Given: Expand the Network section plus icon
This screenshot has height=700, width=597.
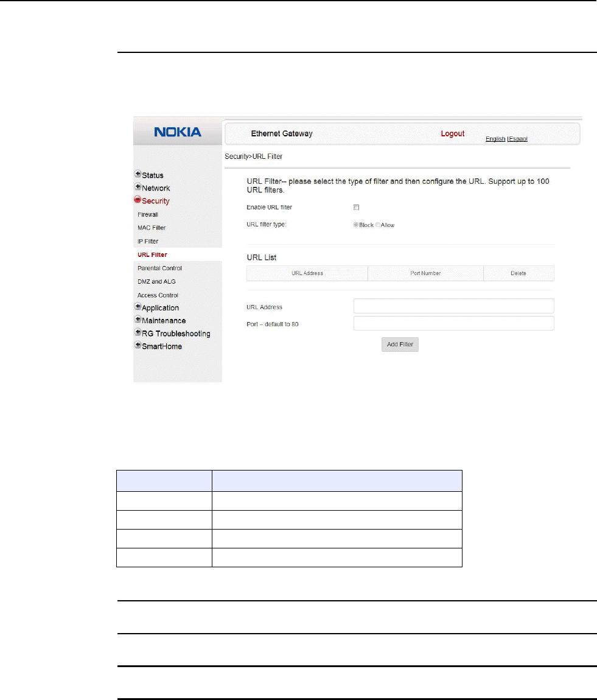Looking at the screenshot, I should point(138,187).
